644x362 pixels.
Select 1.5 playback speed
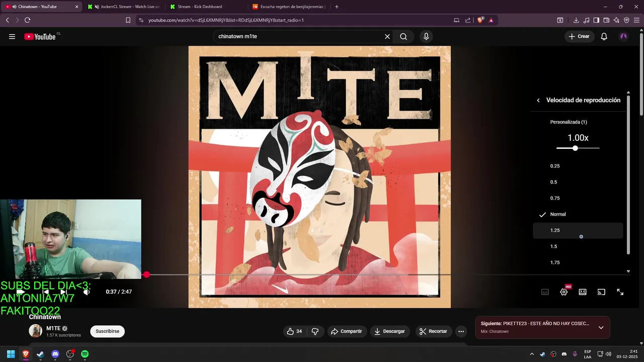578,246
